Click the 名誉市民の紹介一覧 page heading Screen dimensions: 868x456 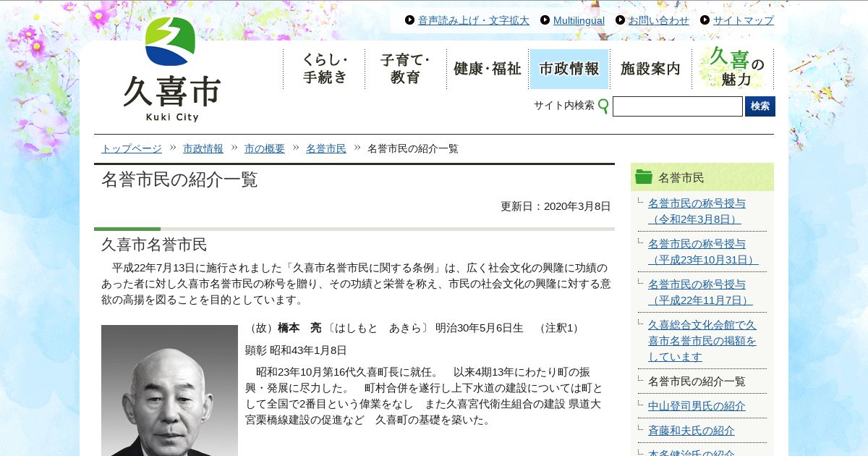[x=179, y=180]
